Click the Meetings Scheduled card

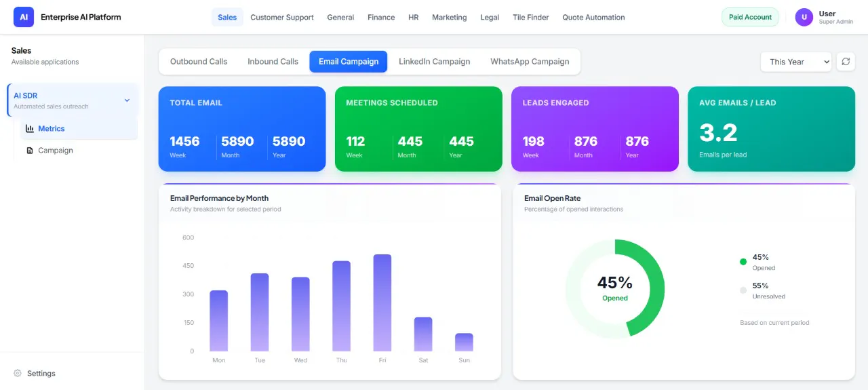pos(418,129)
